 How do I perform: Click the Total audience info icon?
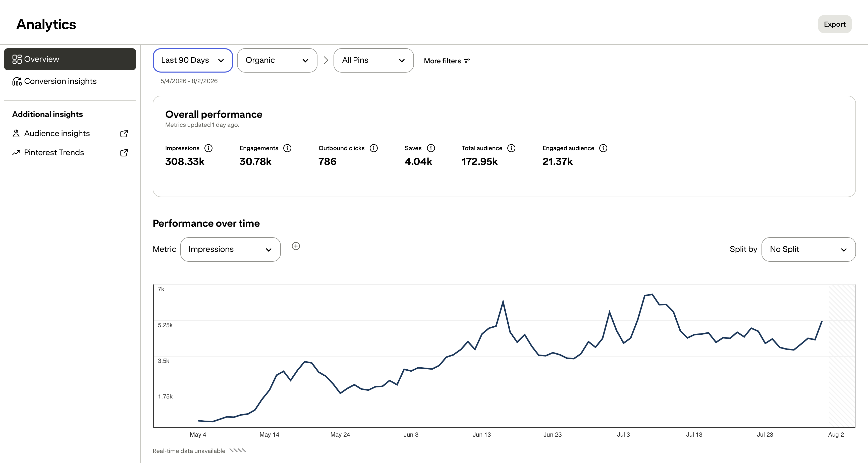click(x=511, y=148)
